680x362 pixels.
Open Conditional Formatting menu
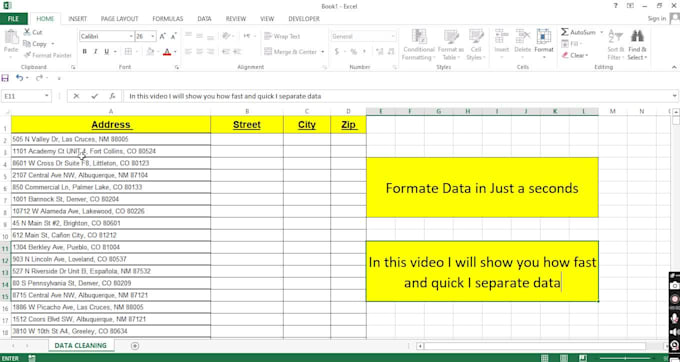point(418,45)
